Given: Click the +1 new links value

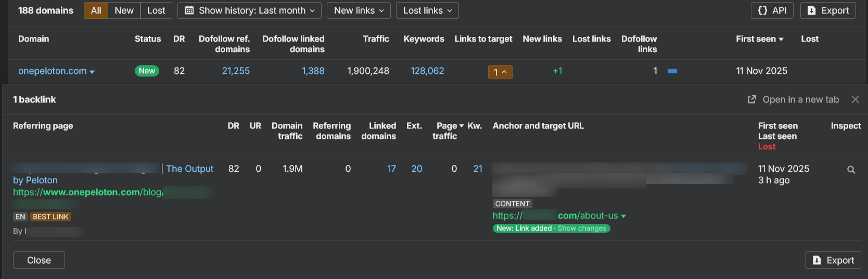Looking at the screenshot, I should click(x=557, y=71).
